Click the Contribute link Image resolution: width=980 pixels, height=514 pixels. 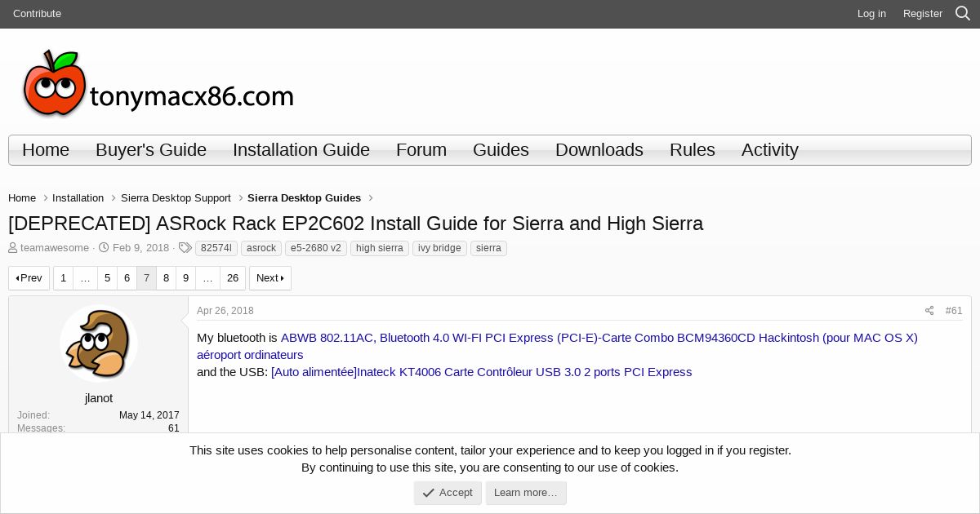click(x=37, y=14)
